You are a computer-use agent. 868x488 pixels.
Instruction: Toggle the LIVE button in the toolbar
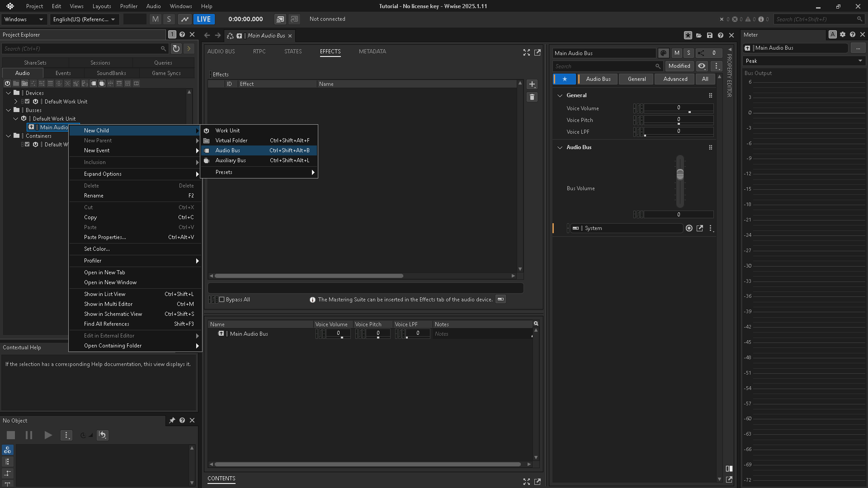pos(203,19)
